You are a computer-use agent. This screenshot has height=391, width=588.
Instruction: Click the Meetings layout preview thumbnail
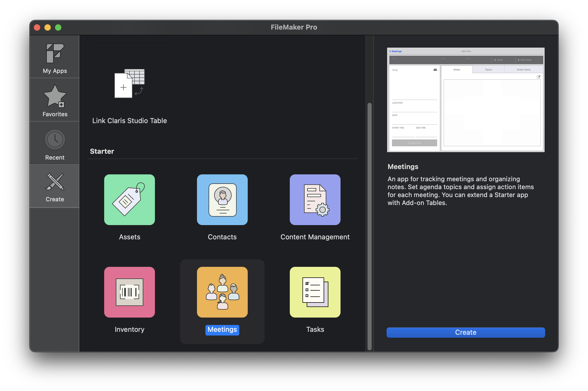click(x=466, y=100)
